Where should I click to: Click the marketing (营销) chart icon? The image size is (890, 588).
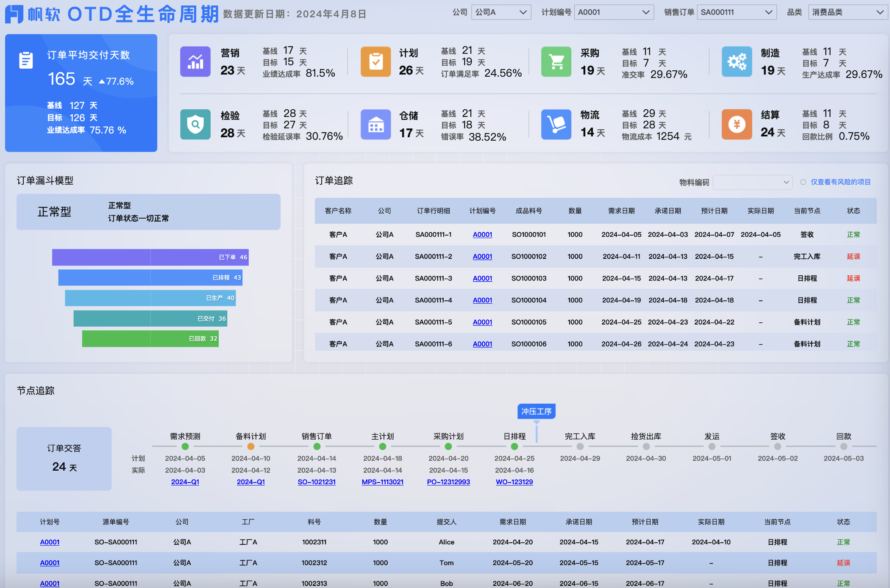coord(195,62)
